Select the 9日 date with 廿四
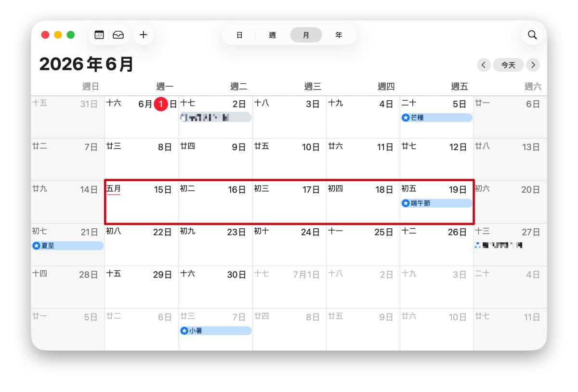Image resolution: width=578 pixels, height=392 pixels. (x=215, y=159)
